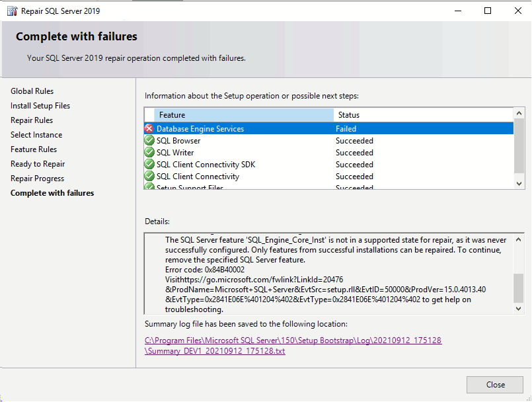Click the green success icon for SQL Writer
532x402 pixels.
click(x=149, y=152)
